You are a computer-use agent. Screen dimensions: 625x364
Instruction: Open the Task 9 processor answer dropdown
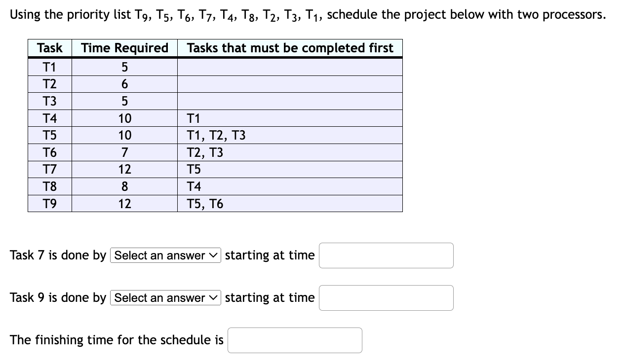coord(165,297)
